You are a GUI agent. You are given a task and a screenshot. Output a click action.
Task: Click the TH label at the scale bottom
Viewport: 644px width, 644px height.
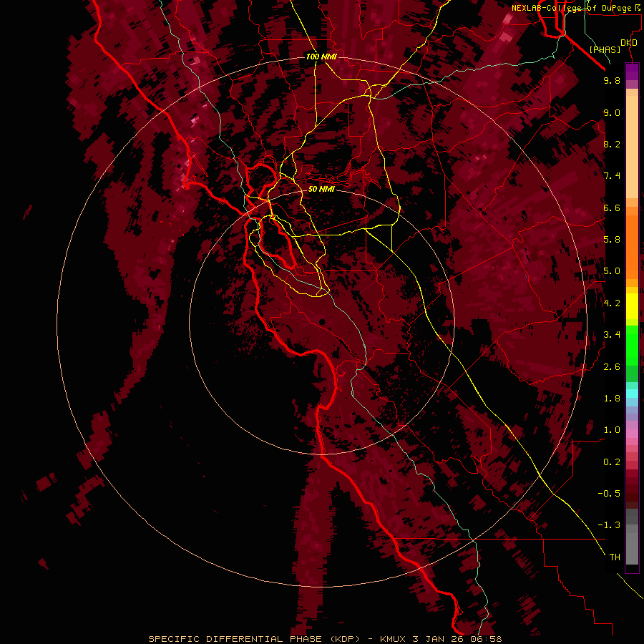coord(615,557)
